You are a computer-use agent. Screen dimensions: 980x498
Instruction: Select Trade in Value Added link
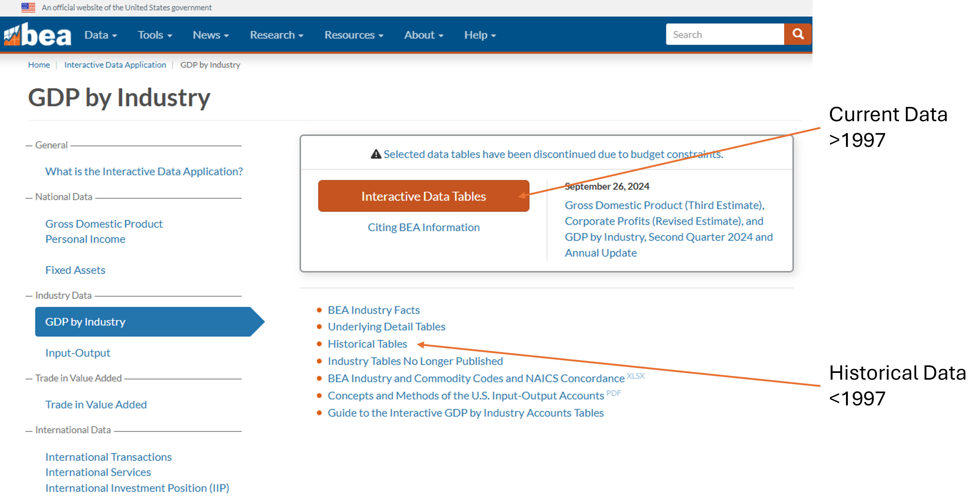click(96, 405)
